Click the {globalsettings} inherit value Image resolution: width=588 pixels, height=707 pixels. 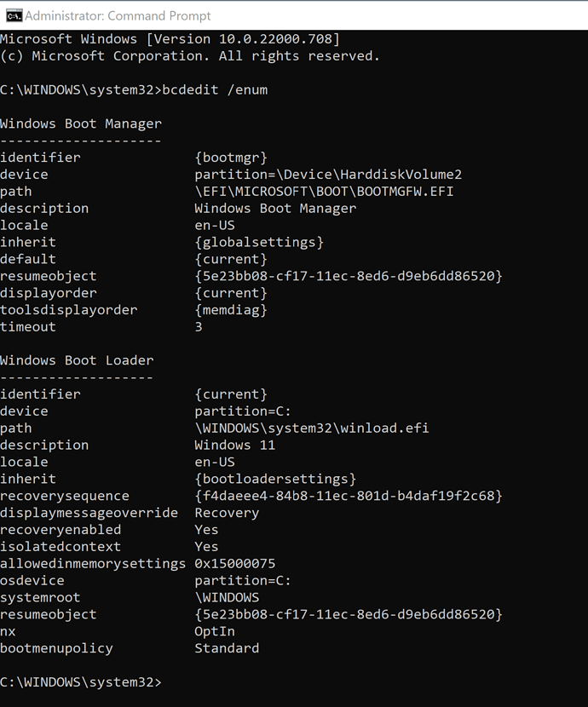pos(259,242)
